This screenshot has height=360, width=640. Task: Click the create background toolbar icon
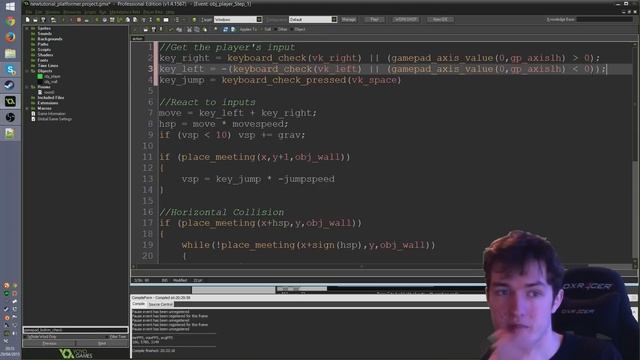(x=112, y=20)
